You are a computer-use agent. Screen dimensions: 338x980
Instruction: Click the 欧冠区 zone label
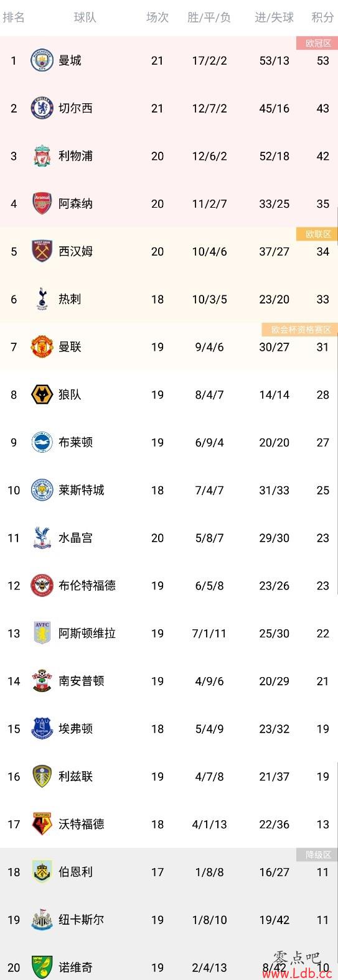pos(317,43)
